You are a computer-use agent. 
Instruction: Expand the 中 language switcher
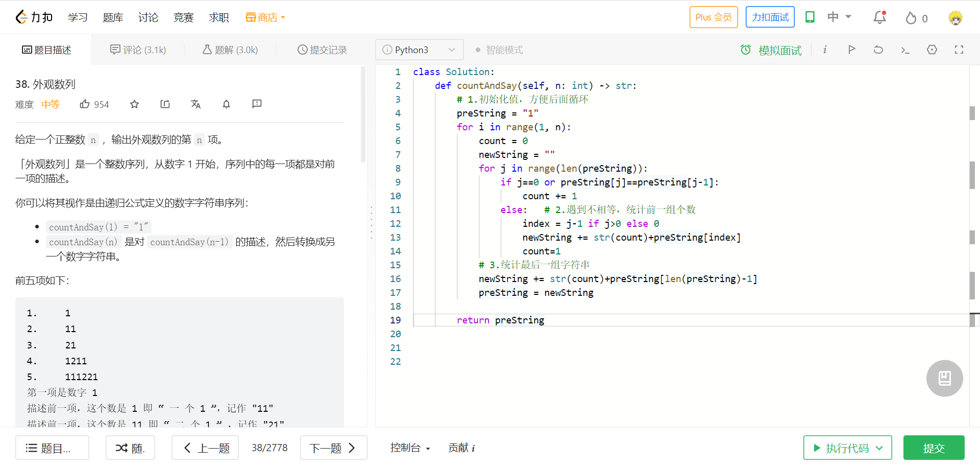coord(839,17)
